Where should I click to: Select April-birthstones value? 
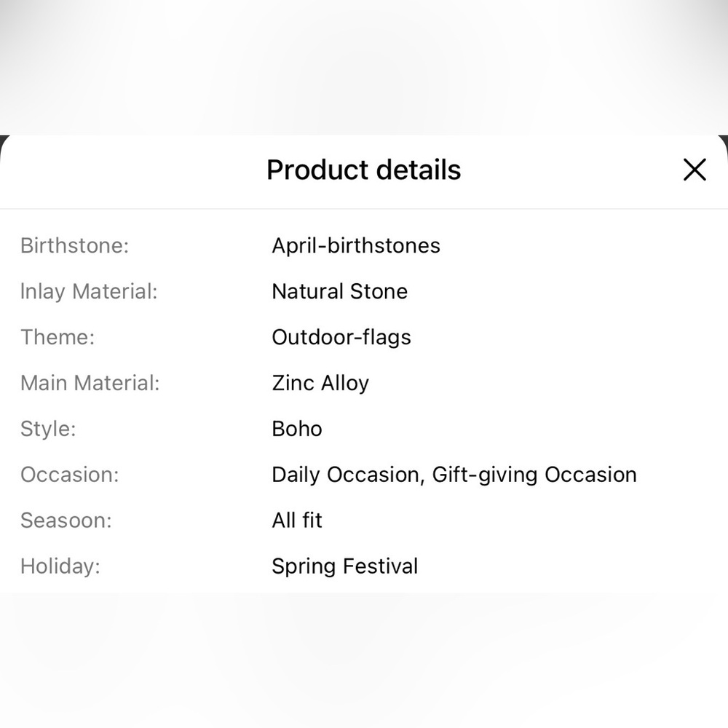pos(356,245)
